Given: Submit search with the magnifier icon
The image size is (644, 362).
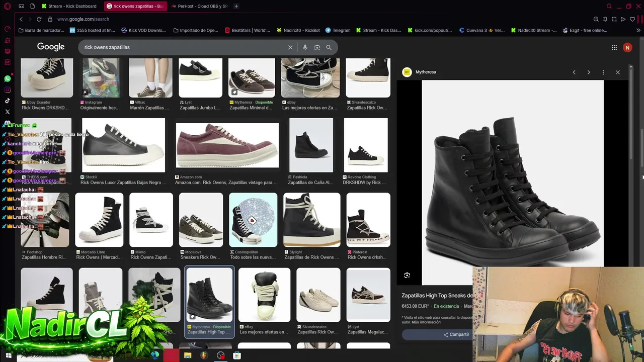Looking at the screenshot, I should coord(329,47).
